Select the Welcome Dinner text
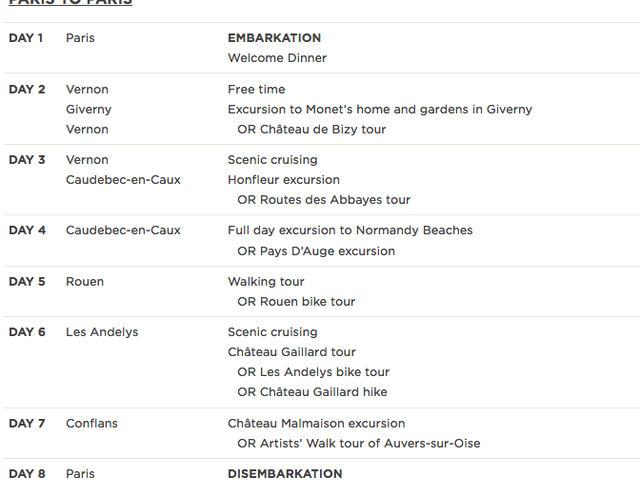The height and width of the screenshot is (480, 640). click(x=277, y=58)
